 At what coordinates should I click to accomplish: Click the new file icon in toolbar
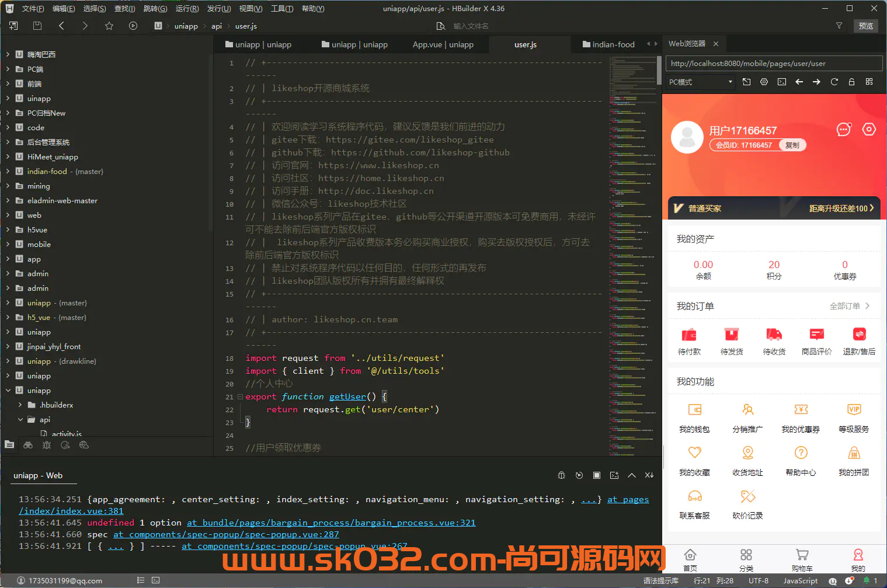(x=13, y=26)
